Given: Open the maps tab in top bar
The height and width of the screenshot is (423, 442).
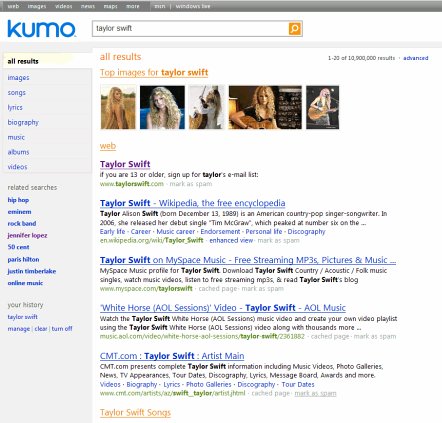Looking at the screenshot, I should pos(110,6).
